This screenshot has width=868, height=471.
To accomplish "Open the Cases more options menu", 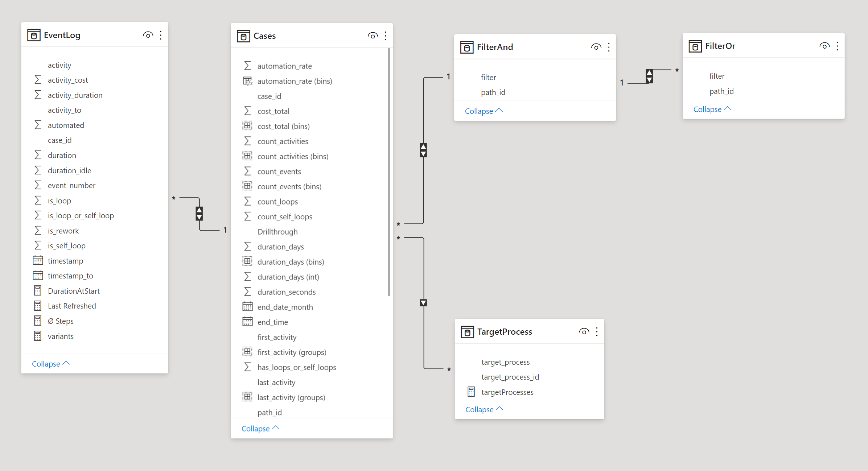I will coord(385,36).
